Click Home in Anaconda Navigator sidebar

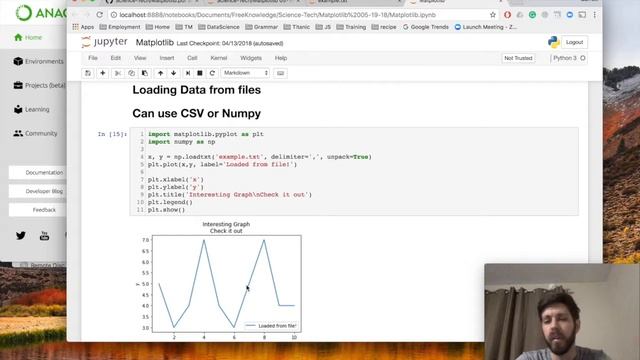pos(28,37)
